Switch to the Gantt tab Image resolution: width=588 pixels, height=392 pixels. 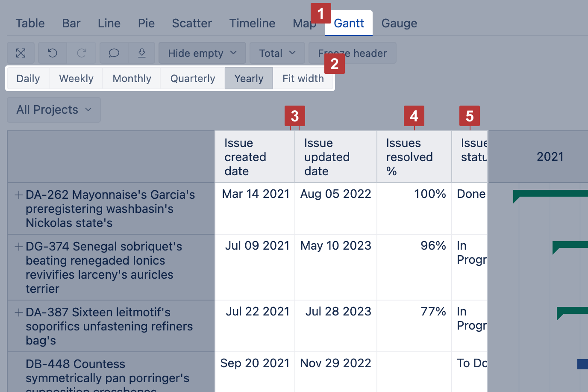349,24
